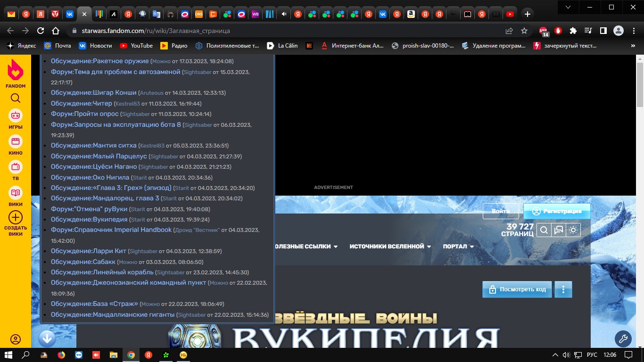Open a new browser tab

click(x=528, y=14)
